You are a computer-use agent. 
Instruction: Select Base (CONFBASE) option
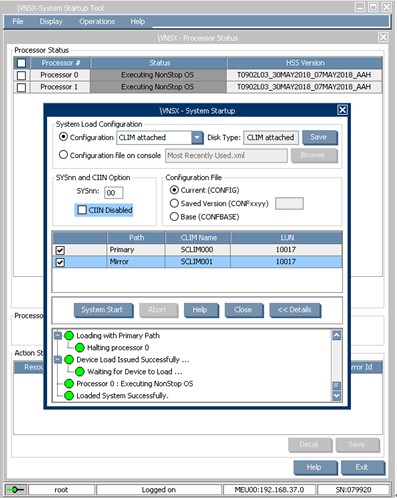coord(174,217)
